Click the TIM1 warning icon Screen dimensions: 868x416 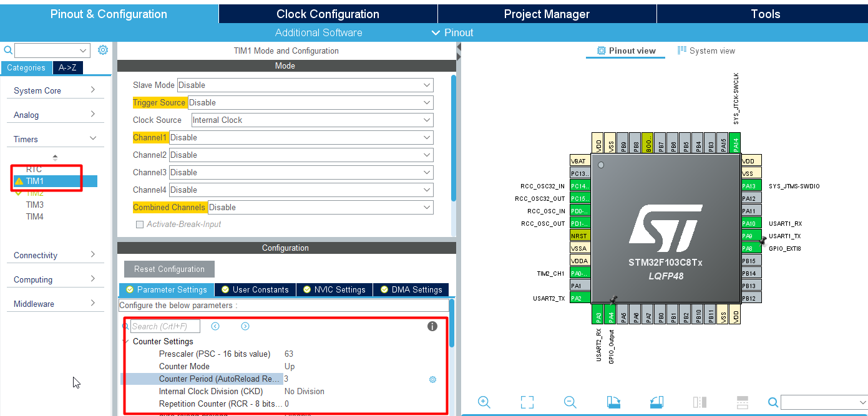coord(19,181)
